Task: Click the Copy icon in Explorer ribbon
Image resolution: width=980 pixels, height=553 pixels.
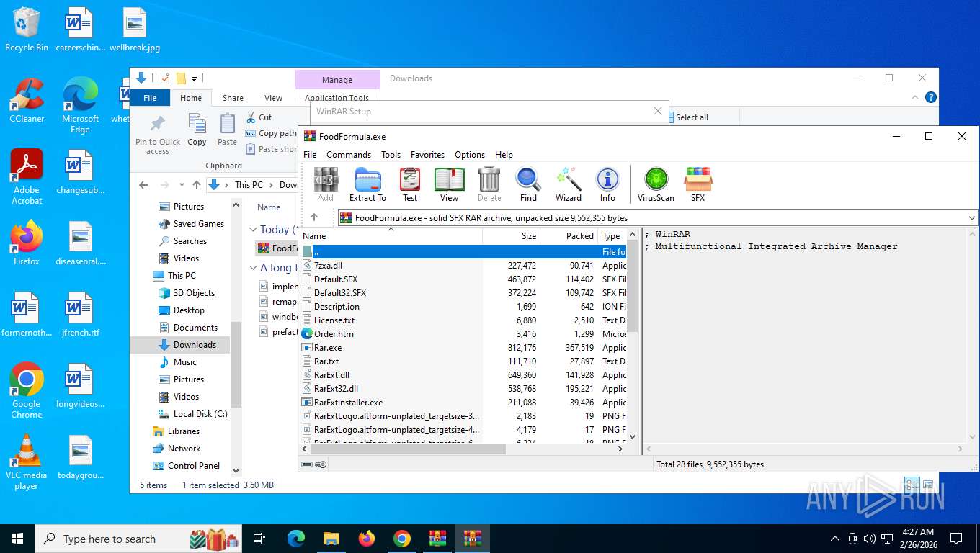Action: 197,130
